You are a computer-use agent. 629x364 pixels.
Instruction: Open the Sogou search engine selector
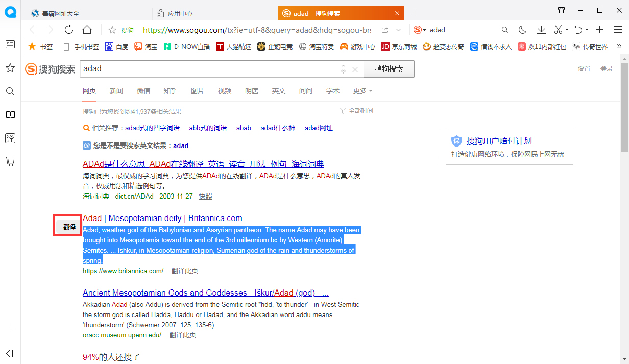(x=420, y=30)
